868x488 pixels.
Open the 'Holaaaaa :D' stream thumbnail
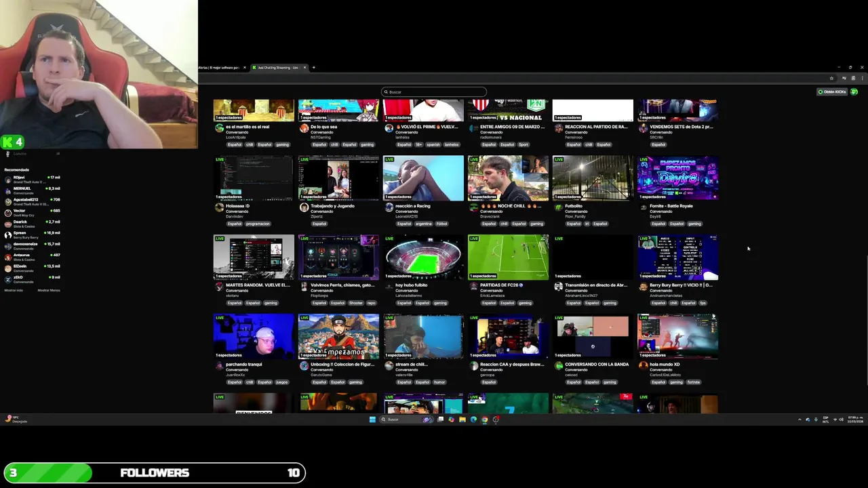[x=254, y=178]
